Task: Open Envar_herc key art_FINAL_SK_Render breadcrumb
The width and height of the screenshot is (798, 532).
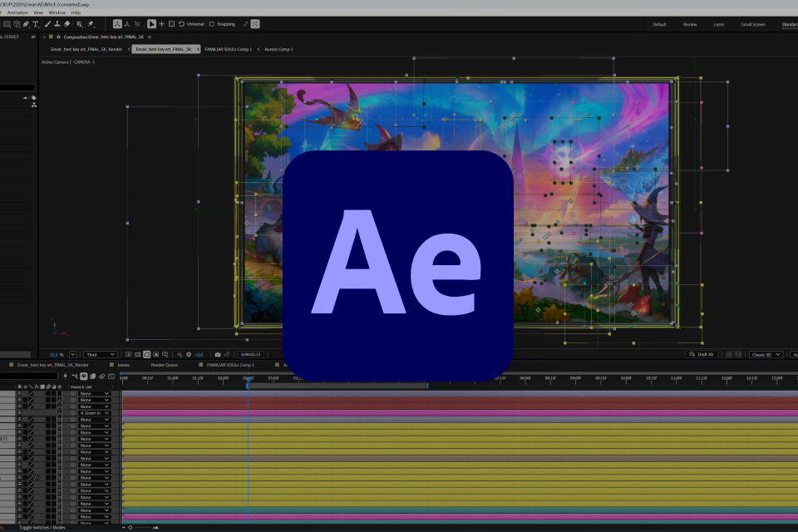Action: (86, 49)
